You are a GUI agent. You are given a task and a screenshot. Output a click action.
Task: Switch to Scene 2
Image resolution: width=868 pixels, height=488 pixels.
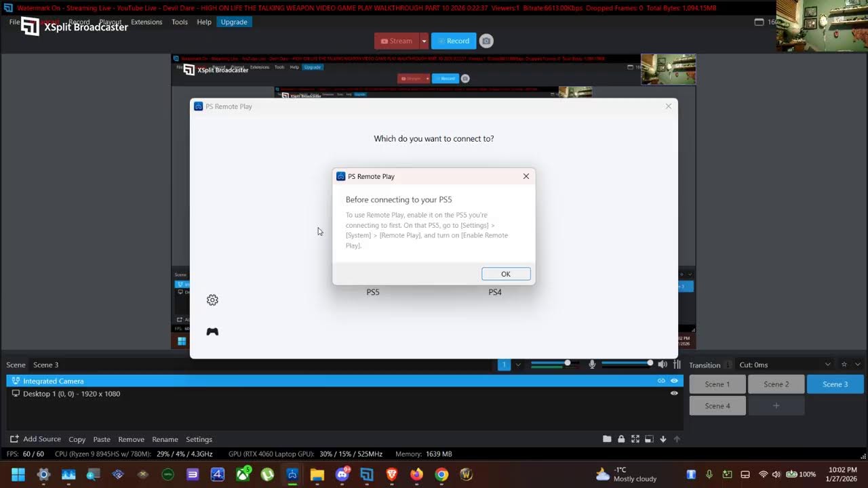pyautogui.click(x=776, y=384)
